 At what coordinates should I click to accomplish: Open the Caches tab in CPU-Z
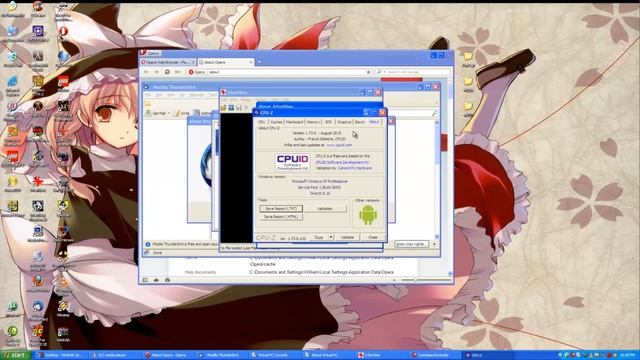pyautogui.click(x=276, y=122)
